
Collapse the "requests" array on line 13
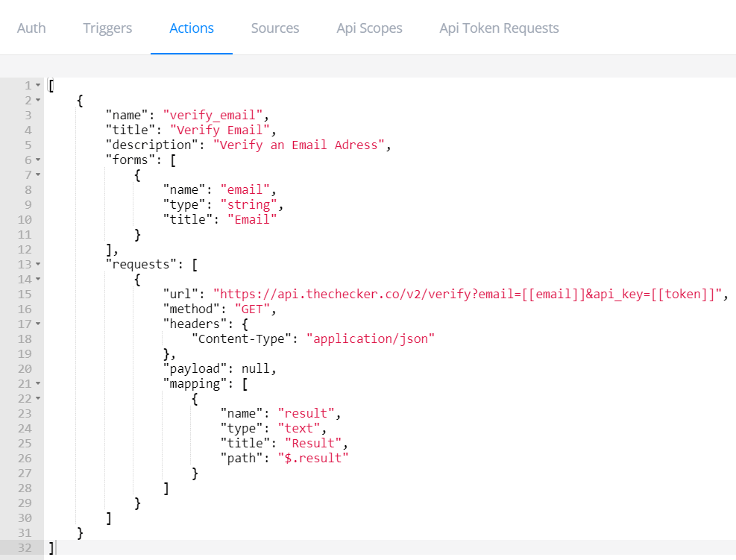point(38,264)
